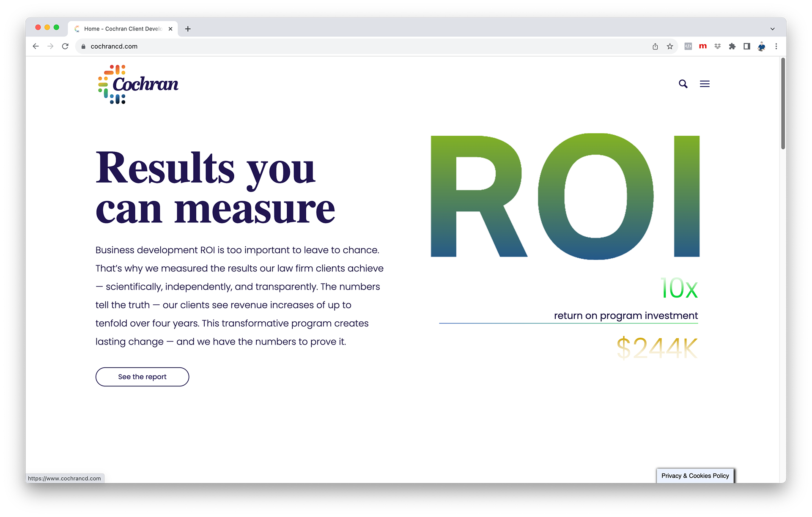Toggle the browser side panel
The image size is (812, 517).
(x=747, y=47)
